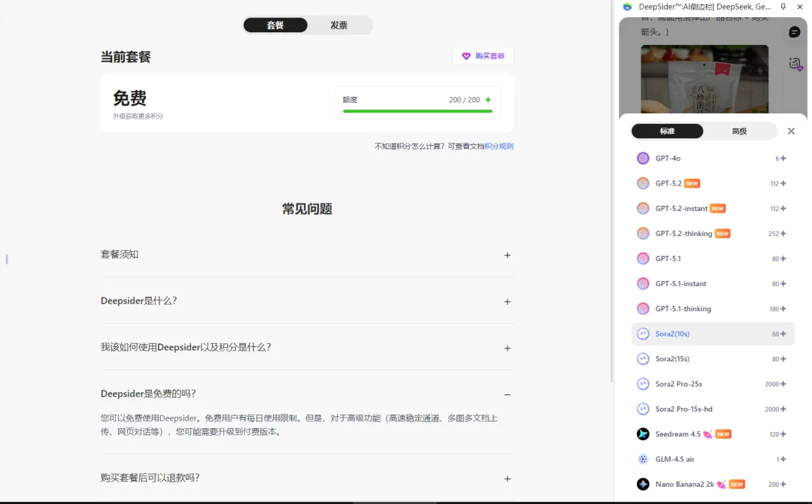Screen dimensions: 812x504
Task: Close the DeepSider side panel
Action: (x=799, y=7)
